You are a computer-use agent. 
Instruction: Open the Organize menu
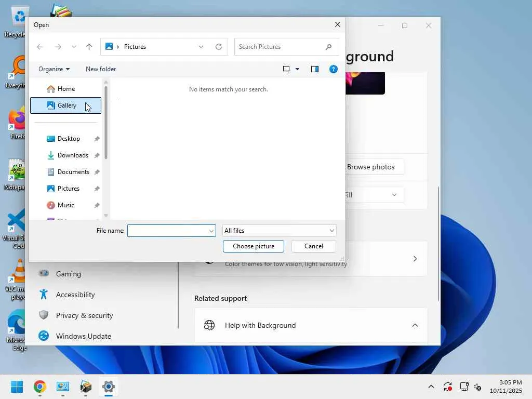click(x=54, y=69)
